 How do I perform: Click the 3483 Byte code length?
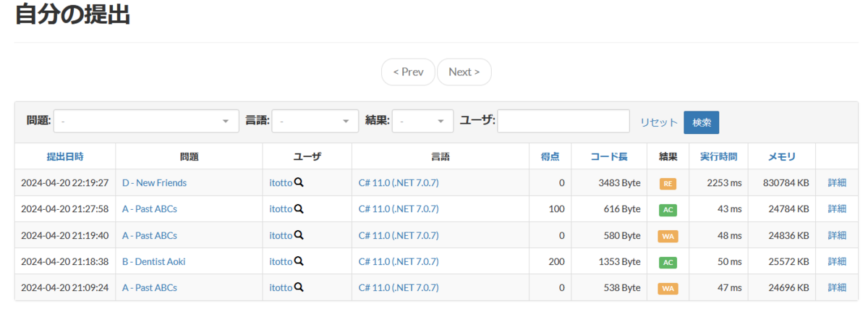point(620,183)
